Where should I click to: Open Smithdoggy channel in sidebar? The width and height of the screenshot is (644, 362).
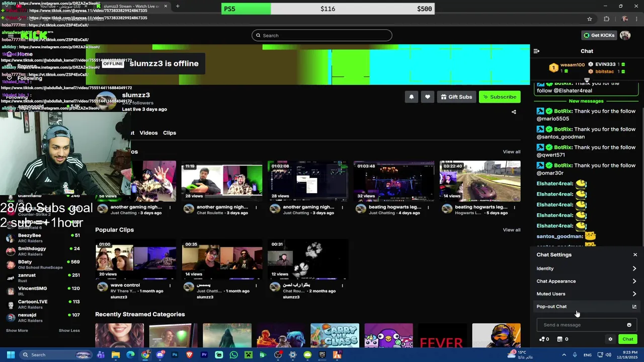pos(42,251)
